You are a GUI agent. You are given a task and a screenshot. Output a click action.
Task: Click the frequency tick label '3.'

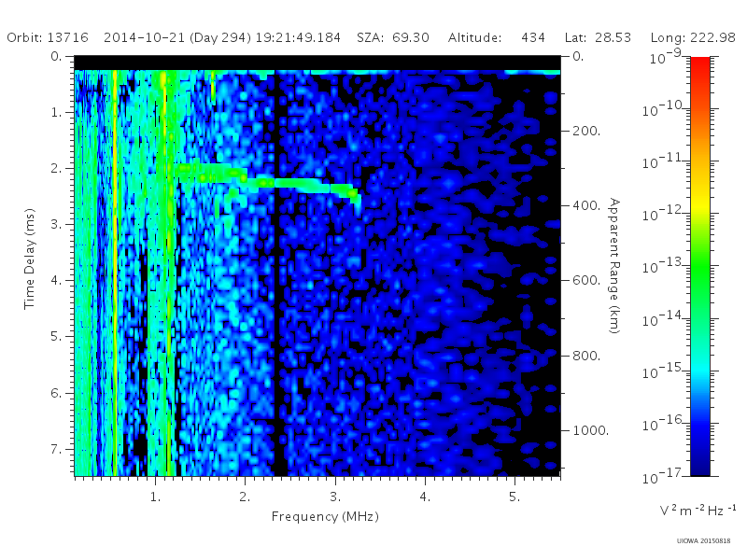pyautogui.click(x=335, y=497)
